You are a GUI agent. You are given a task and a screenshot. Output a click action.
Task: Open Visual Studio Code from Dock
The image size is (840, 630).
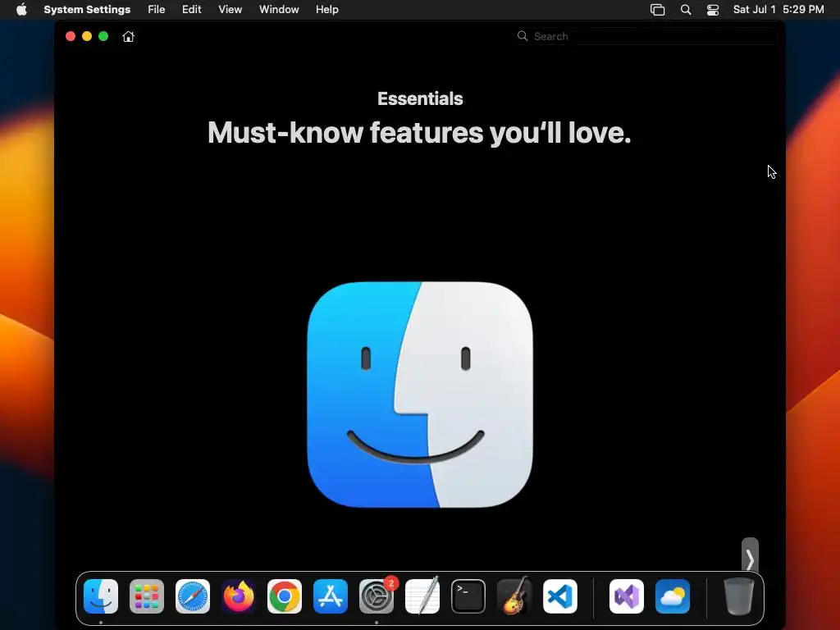(560, 596)
